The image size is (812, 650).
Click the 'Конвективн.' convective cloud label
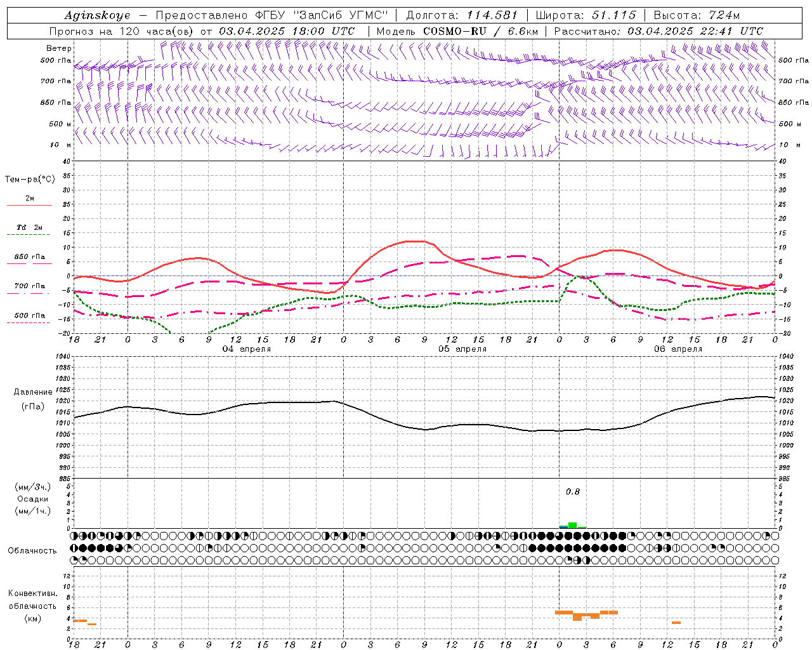coord(32,594)
